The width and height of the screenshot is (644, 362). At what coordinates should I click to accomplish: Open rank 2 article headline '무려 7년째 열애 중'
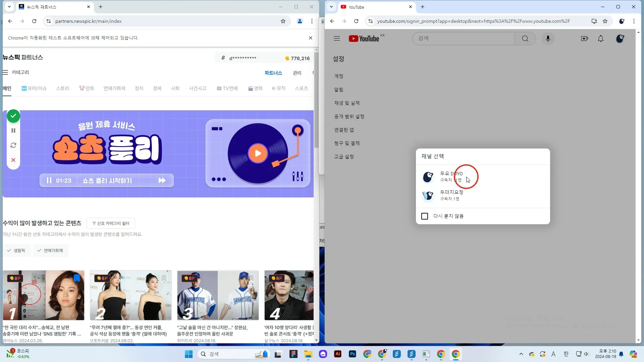point(128,330)
